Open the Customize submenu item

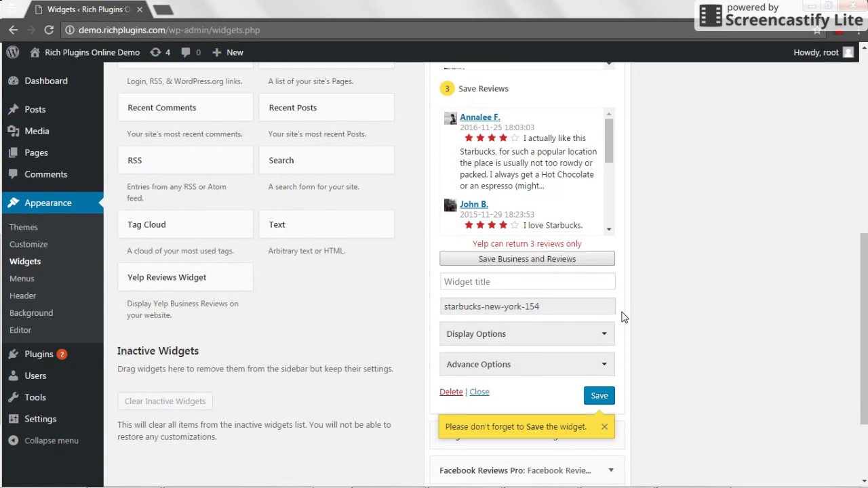[x=28, y=244]
